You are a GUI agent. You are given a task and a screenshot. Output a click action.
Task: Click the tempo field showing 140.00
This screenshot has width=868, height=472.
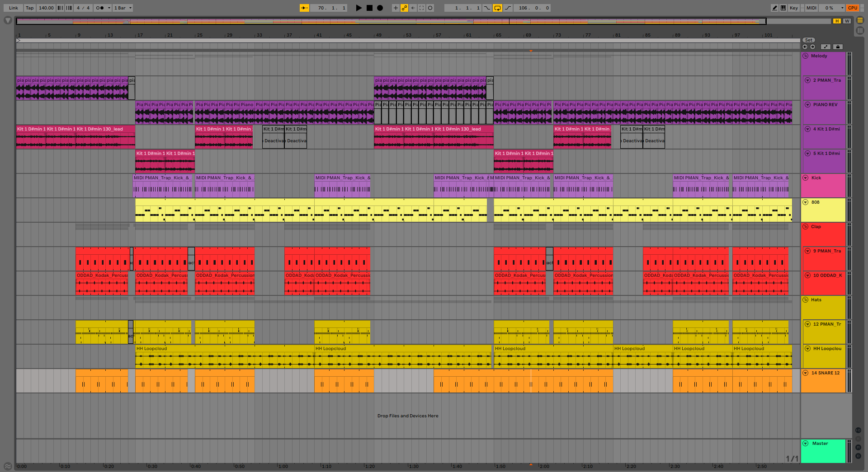[x=46, y=8]
